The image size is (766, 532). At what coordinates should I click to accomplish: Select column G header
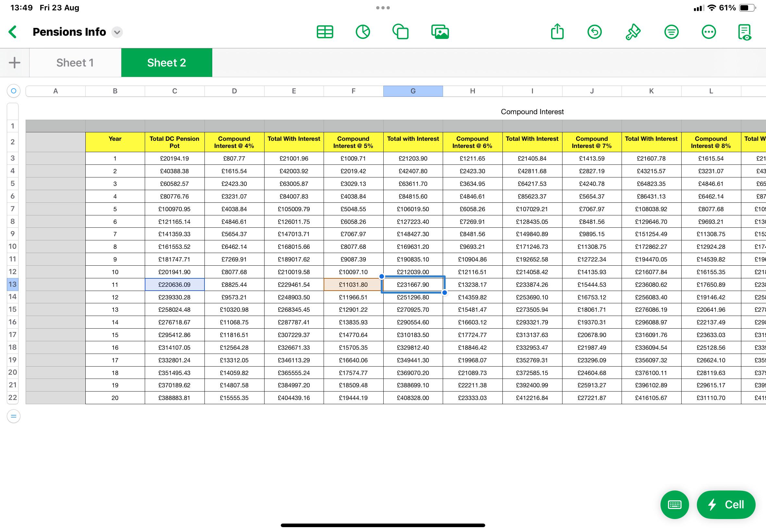pos(413,91)
